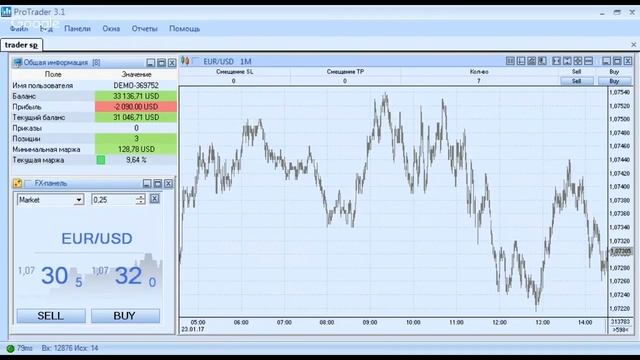Screen dimensions: 640x360
Task: Click the buy price 1,07 32 0 quote
Action: pos(124,276)
